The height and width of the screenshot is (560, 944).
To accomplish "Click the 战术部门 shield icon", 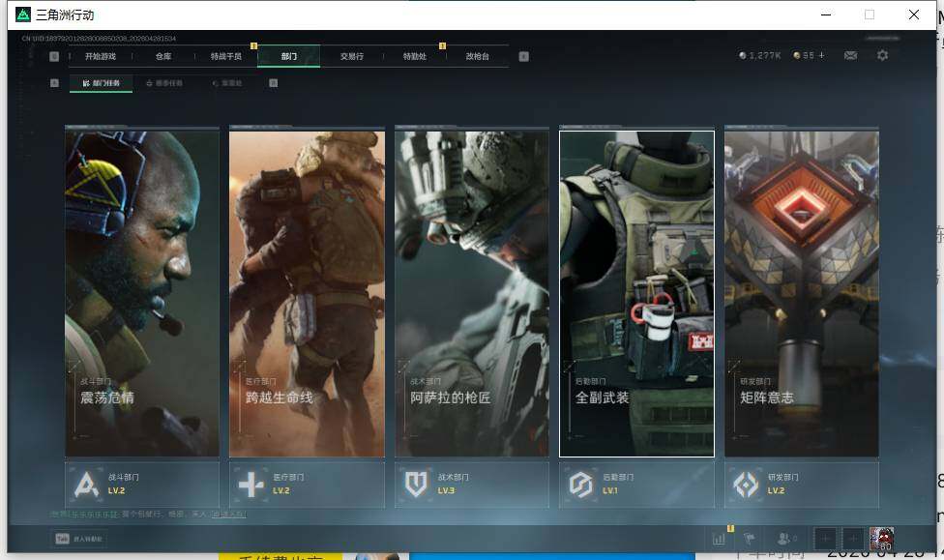I will (x=416, y=485).
